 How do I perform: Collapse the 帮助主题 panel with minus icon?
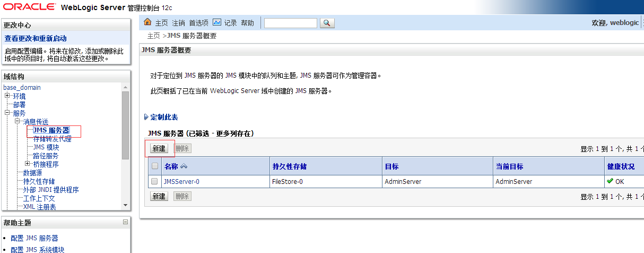[125, 222]
